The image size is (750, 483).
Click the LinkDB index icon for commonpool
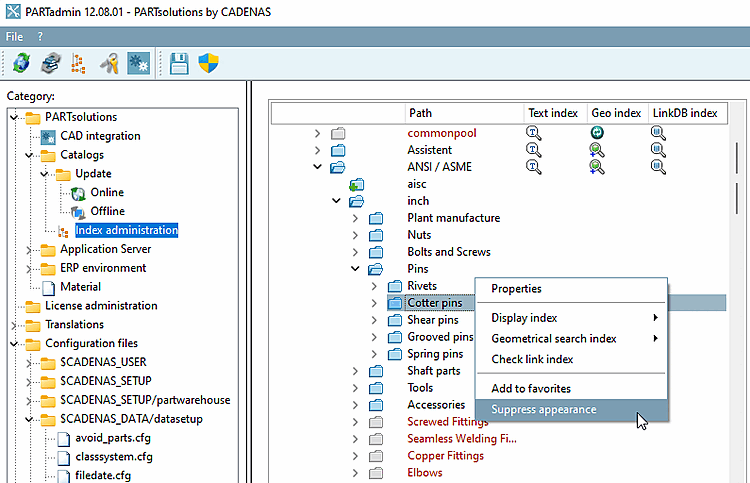[658, 133]
